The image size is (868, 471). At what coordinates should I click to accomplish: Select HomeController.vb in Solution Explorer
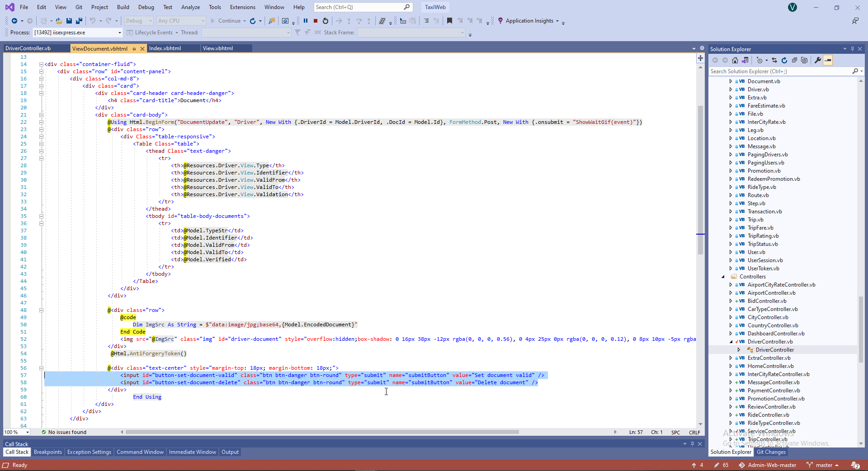770,366
